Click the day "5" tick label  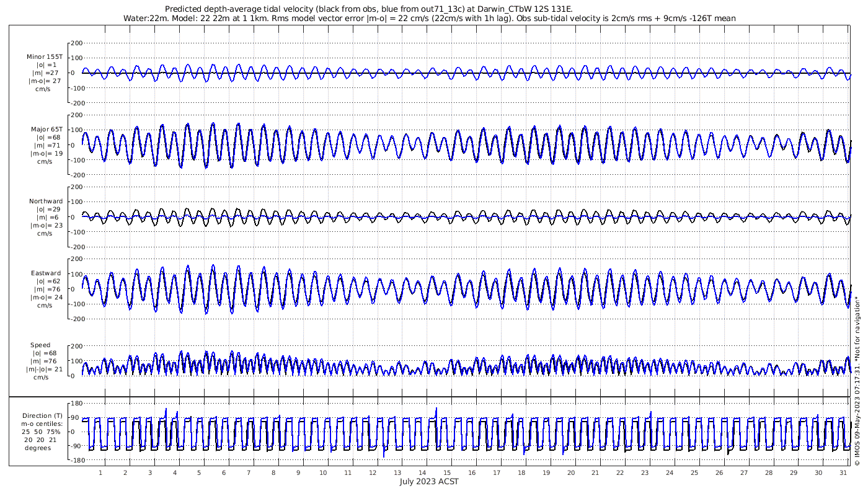click(199, 472)
